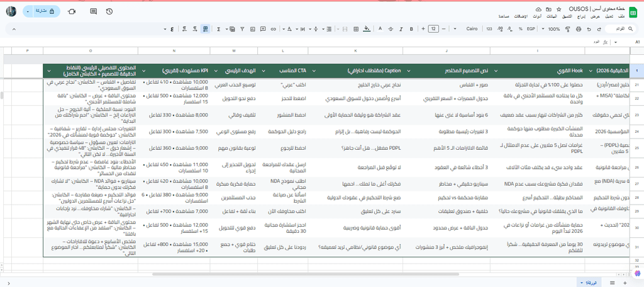The height and width of the screenshot is (287, 644).
Task: Click the font size input box
Action: point(433,29)
